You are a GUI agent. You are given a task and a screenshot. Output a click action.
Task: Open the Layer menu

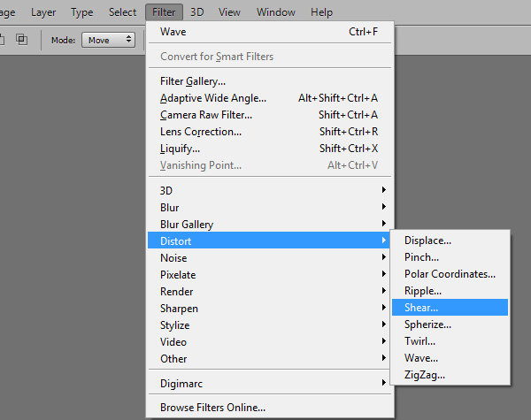pos(43,12)
